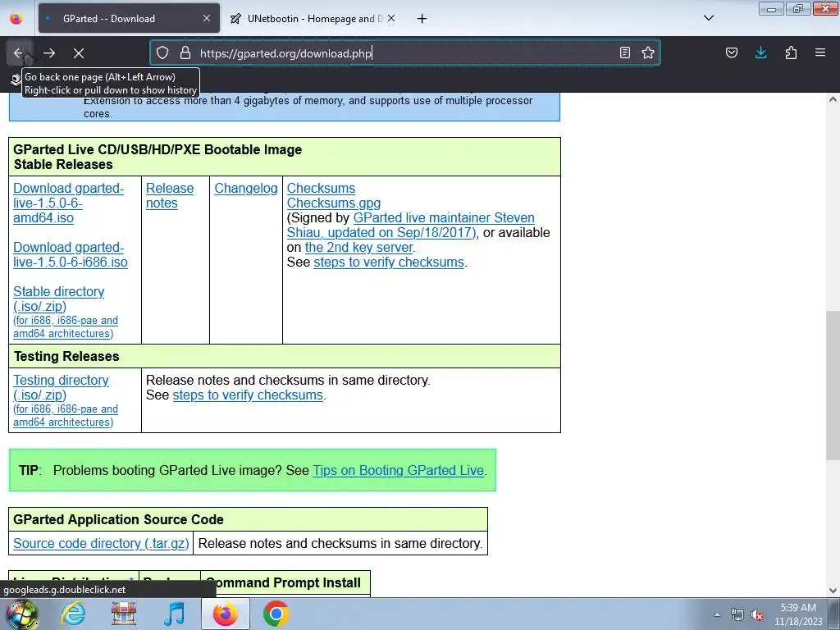Click the vertical scrollbar thumb
This screenshot has height=630, width=840.
[x=833, y=385]
